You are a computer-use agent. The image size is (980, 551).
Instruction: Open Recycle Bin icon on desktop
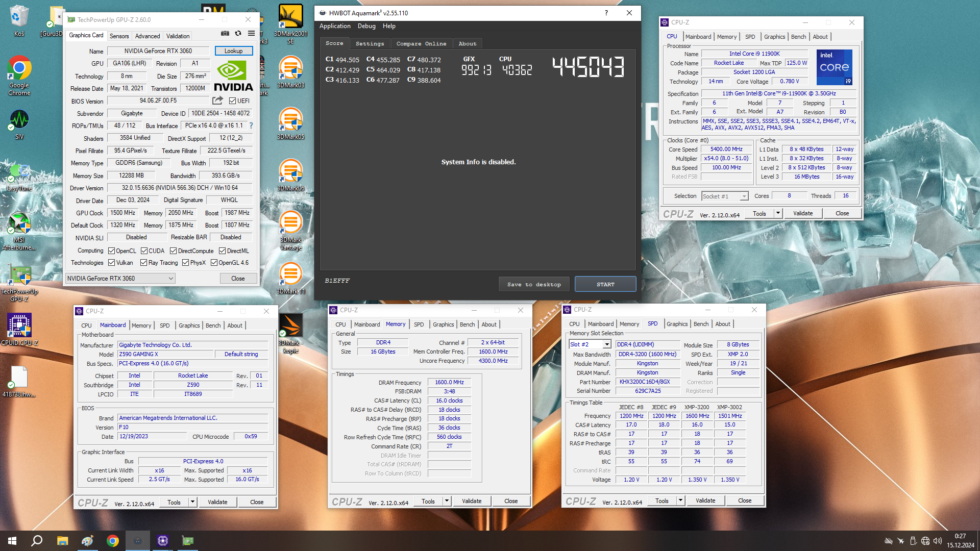[19, 20]
